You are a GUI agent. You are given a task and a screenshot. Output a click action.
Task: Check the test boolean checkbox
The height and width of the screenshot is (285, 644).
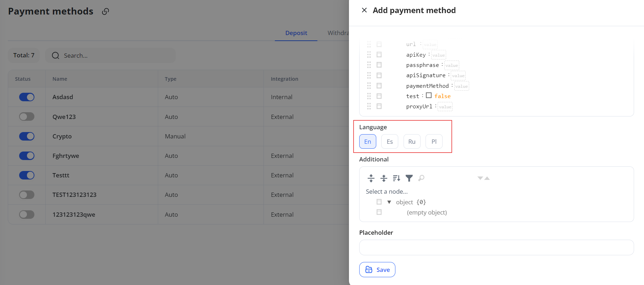pos(429,96)
